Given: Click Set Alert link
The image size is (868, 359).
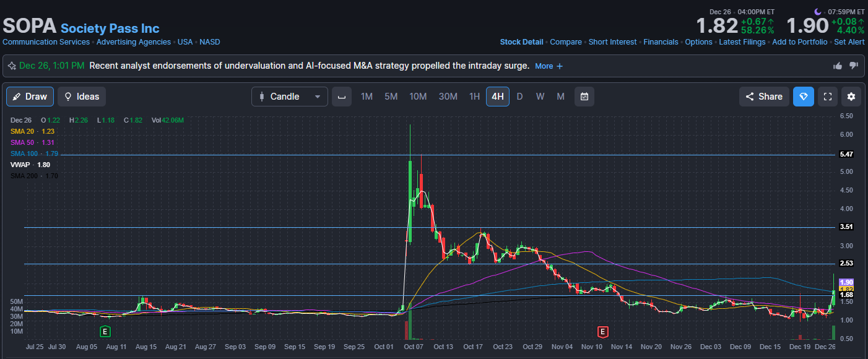Looking at the screenshot, I should click(x=849, y=42).
